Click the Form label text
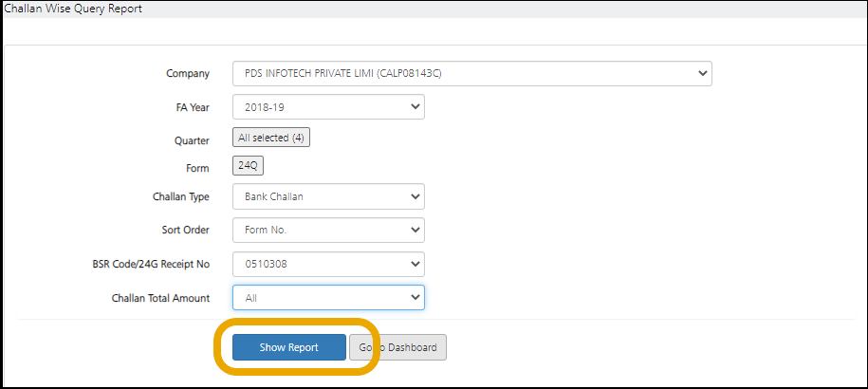Screen dimensions: 868x389 click(197, 169)
